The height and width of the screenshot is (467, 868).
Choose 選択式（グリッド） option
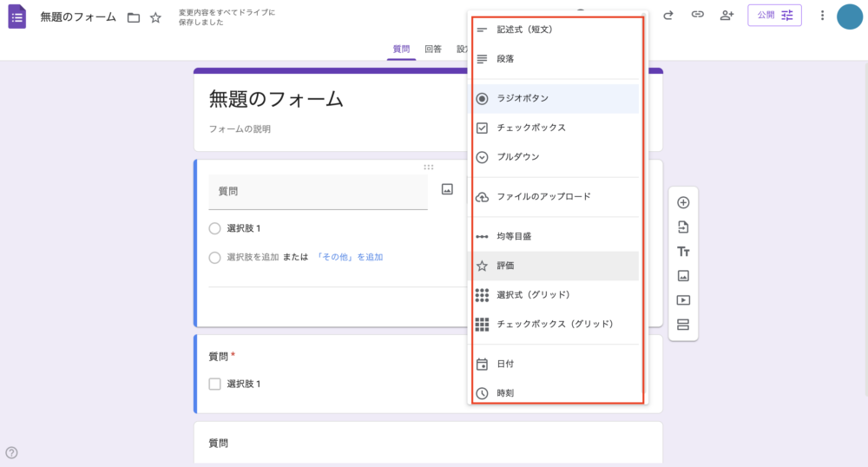[556, 295]
